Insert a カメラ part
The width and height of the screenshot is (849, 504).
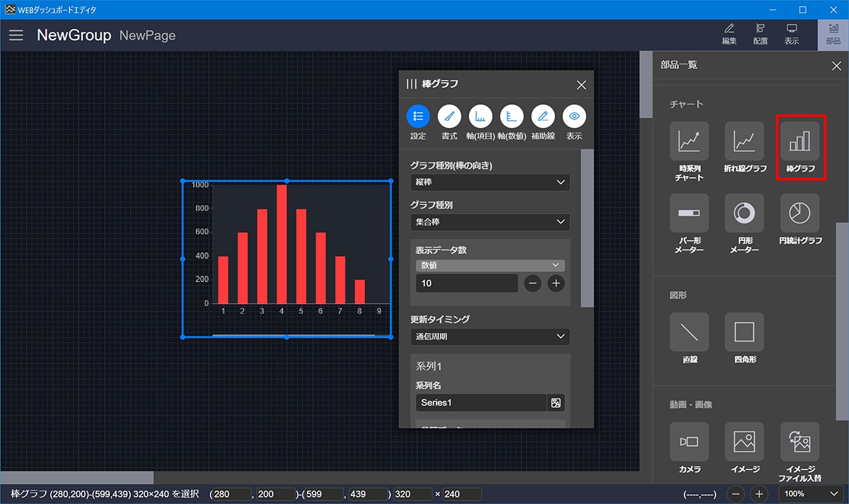tap(689, 442)
